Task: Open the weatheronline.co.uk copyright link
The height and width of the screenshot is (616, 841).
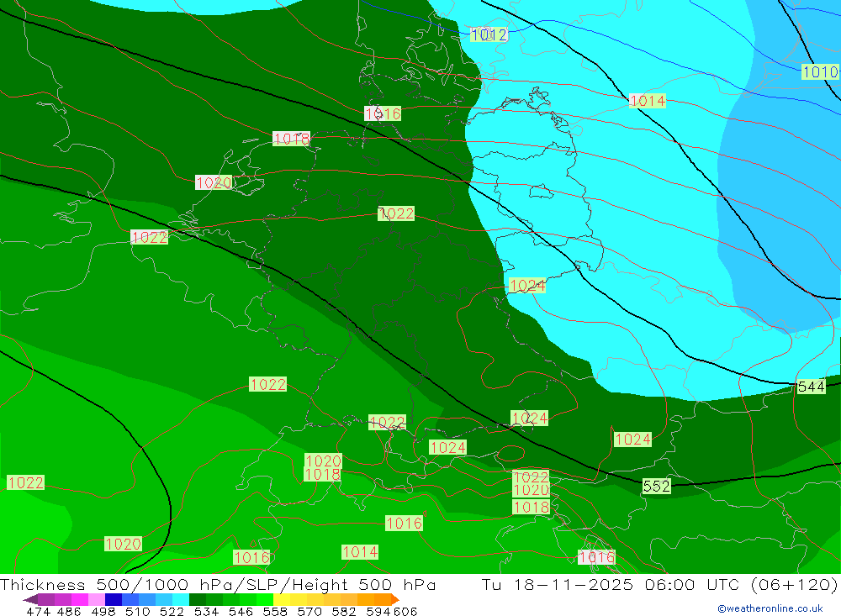Action: click(x=770, y=608)
